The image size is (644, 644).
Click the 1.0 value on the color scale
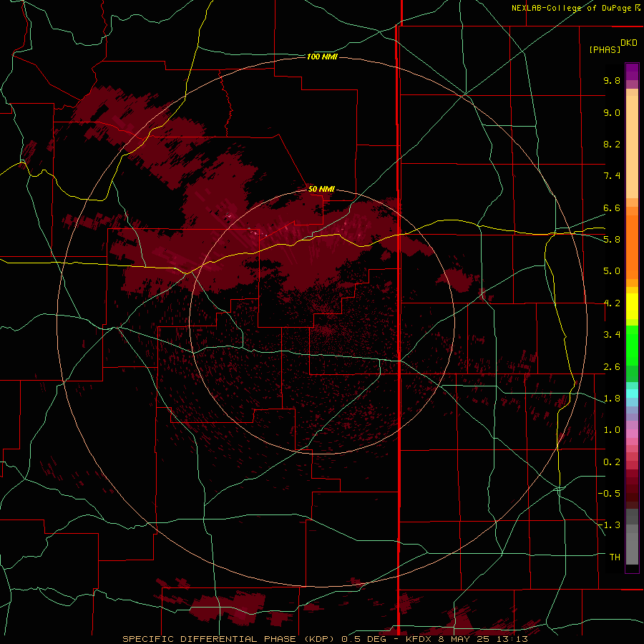point(612,430)
